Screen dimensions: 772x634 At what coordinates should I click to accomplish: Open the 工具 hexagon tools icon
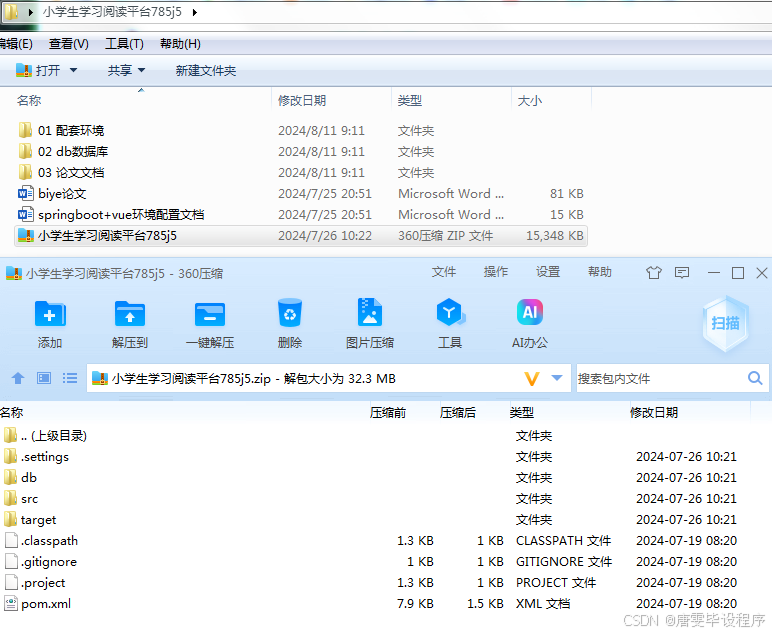tap(450, 312)
